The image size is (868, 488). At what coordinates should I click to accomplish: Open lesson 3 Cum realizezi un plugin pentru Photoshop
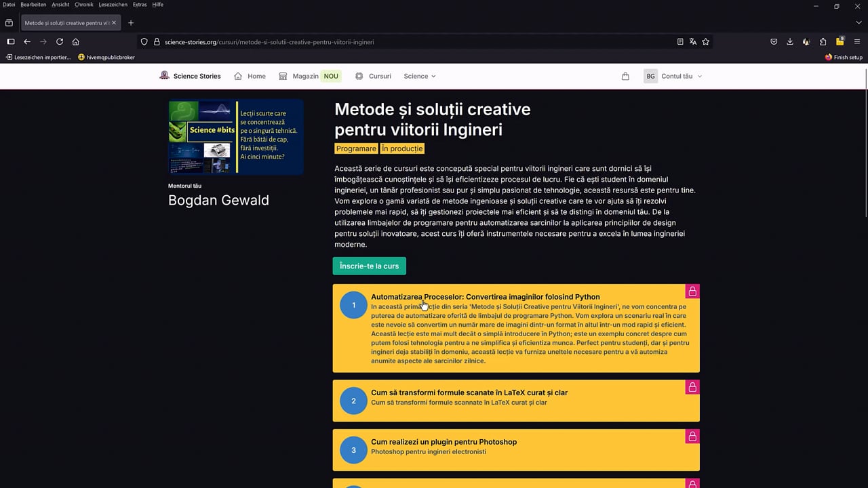tap(516, 450)
